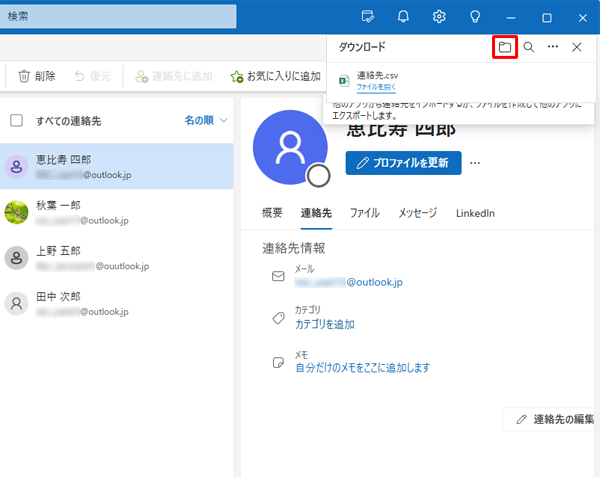Click 連絡先に追加 toolbar button
600x477 pixels.
pos(174,76)
